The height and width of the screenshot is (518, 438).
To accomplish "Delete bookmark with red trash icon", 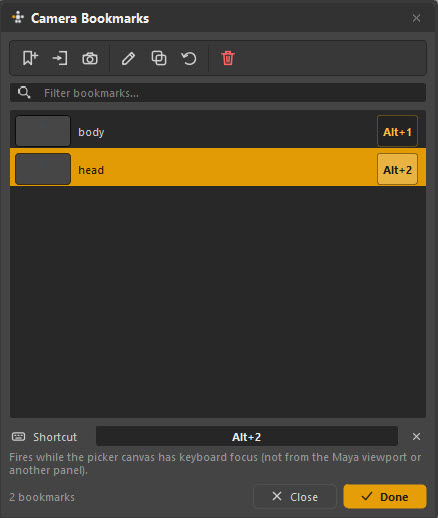I will click(x=228, y=58).
